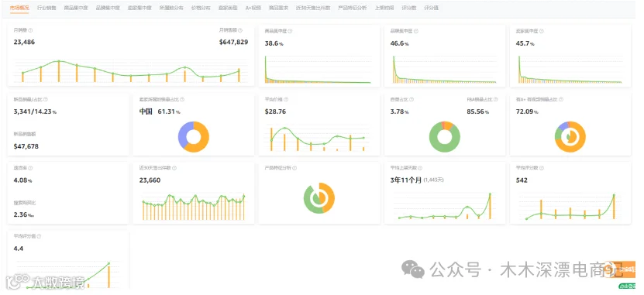Click help icon next to 月销量

[31, 30]
